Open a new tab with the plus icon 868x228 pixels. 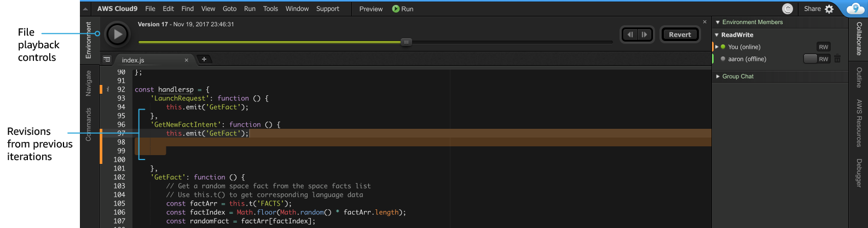point(204,59)
